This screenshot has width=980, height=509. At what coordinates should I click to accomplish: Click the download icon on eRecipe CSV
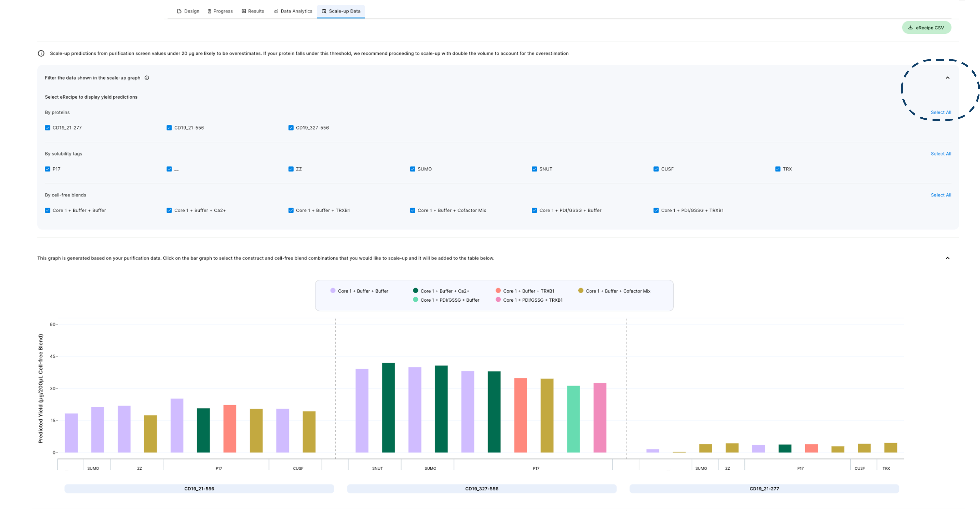click(x=910, y=27)
